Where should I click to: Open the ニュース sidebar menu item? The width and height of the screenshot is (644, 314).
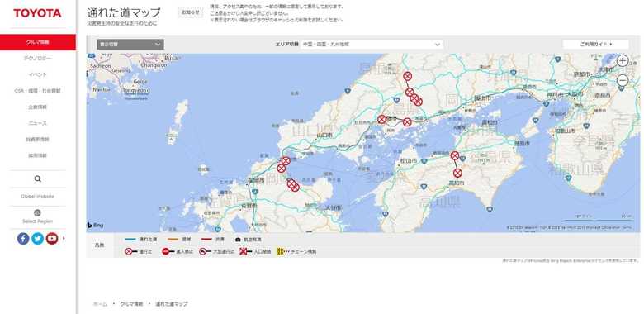click(x=37, y=123)
